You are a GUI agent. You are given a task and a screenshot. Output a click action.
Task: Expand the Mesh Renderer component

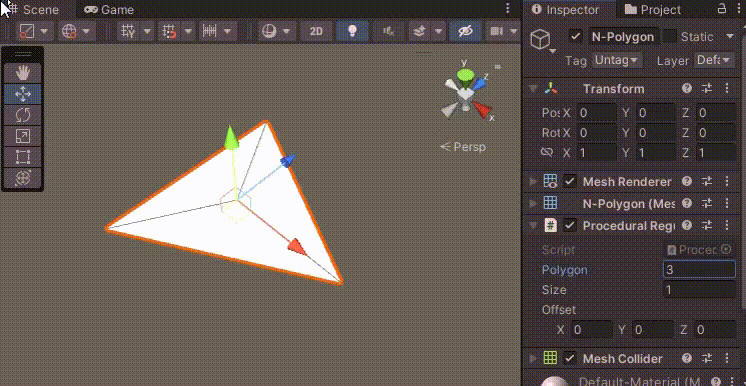point(533,181)
